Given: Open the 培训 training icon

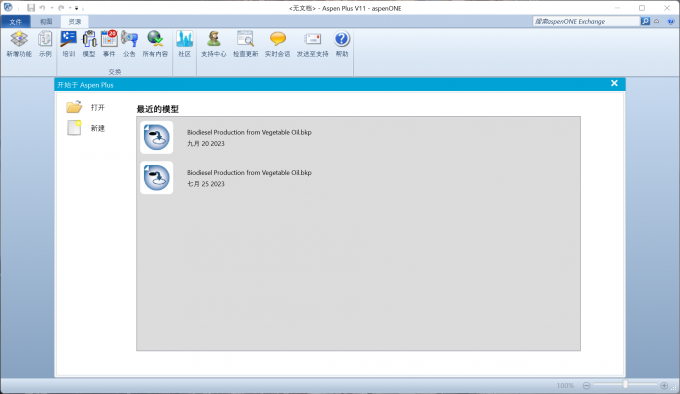Looking at the screenshot, I should click(x=69, y=44).
